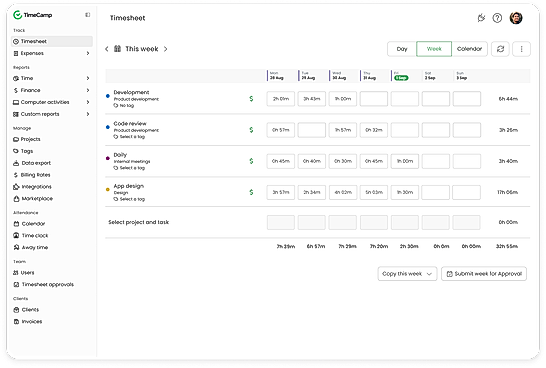Open the date picker calendar icon
Viewport: 546px width, 368px height.
pyautogui.click(x=117, y=49)
